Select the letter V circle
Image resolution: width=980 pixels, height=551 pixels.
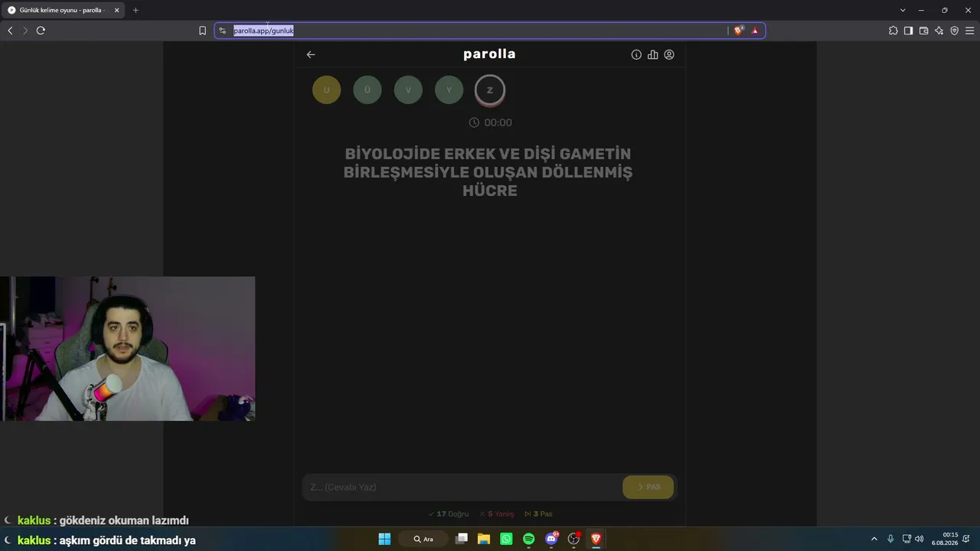coord(408,90)
